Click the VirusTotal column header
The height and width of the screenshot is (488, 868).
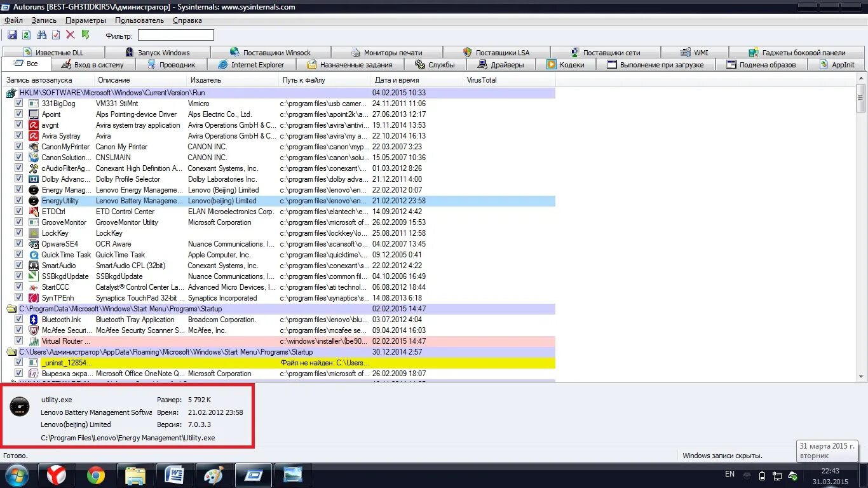(x=509, y=80)
